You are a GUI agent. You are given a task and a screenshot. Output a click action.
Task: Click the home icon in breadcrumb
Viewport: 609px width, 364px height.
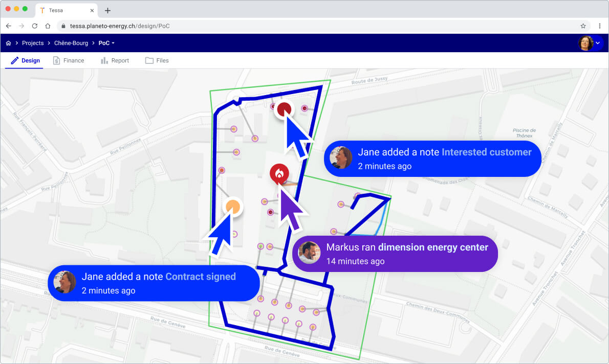click(8, 43)
